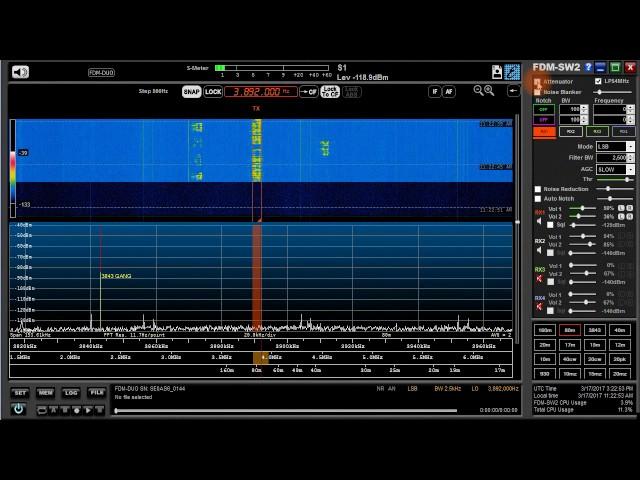Enable the RX3 squelch checkbox

550,282
